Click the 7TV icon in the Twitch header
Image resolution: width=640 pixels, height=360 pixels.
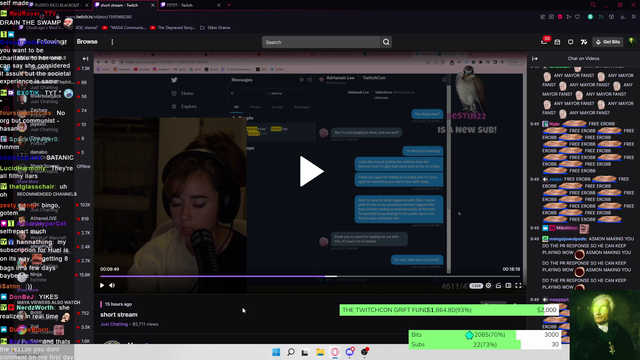pyautogui.click(x=584, y=42)
